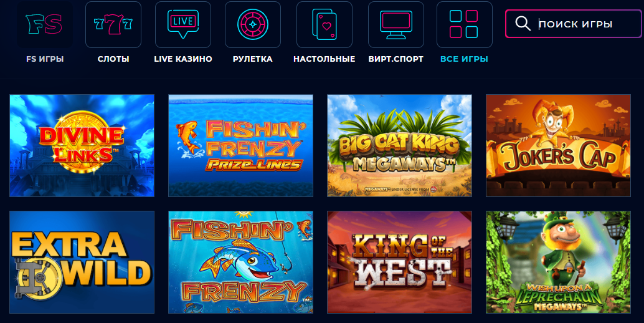Image resolution: width=644 pixels, height=323 pixels.
Task: Open Fishin' Frenzy Prize Lines game
Action: point(240,145)
